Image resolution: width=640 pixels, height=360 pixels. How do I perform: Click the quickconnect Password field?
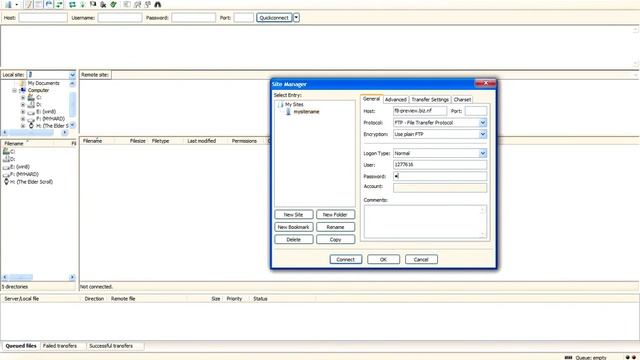pyautogui.click(x=193, y=18)
